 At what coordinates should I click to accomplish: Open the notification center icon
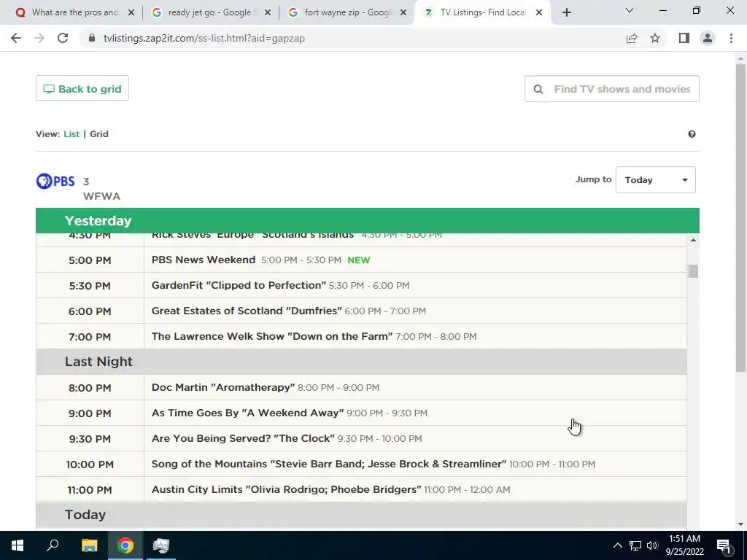(724, 545)
